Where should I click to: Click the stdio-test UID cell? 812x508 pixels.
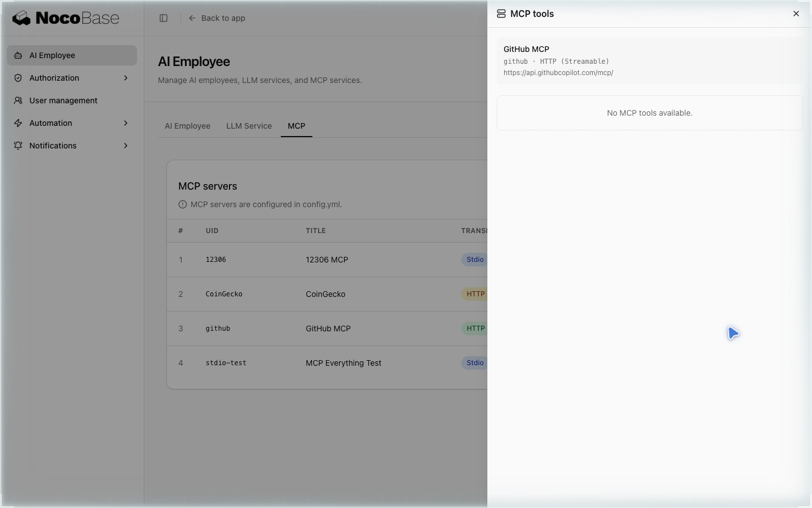click(226, 363)
